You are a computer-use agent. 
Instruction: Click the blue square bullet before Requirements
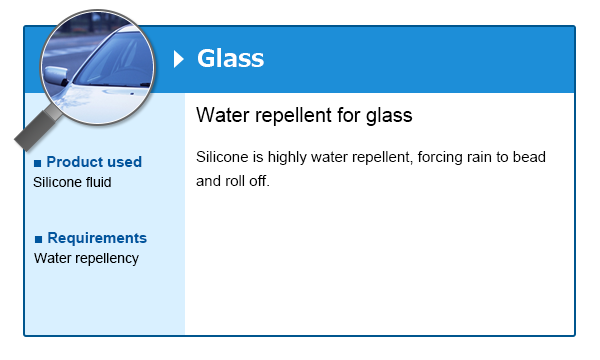[x=38, y=239]
